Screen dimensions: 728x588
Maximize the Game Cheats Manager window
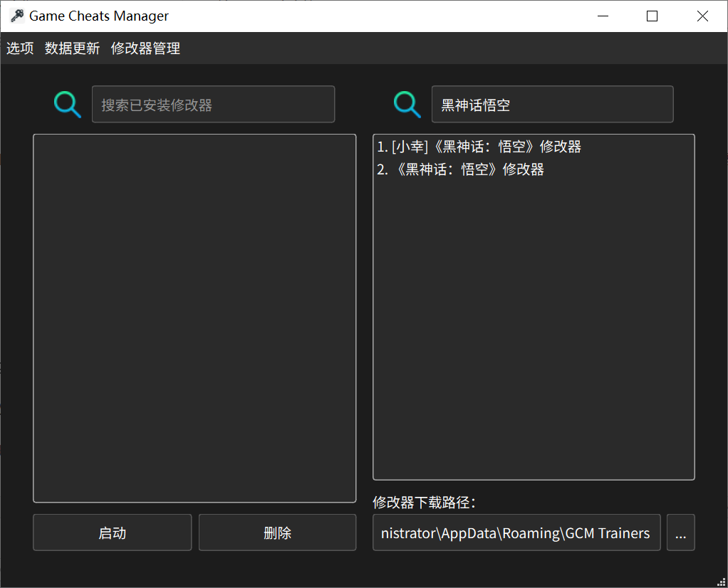click(652, 16)
